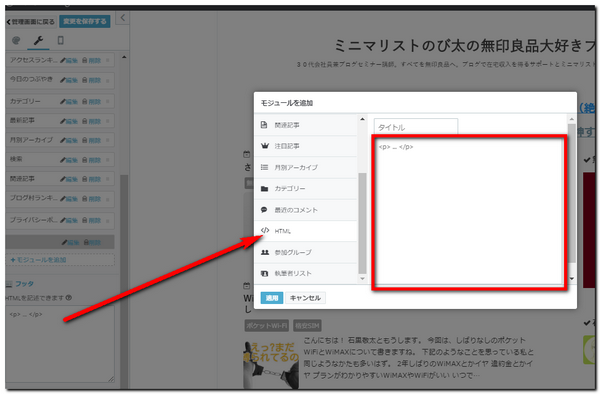
Task: Click the crown icon for 注目記事
Action: point(264,146)
